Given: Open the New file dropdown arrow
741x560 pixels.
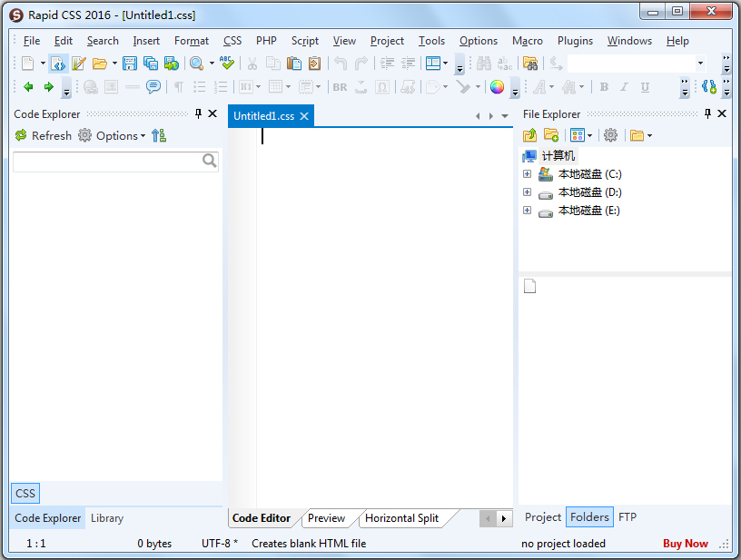Looking at the screenshot, I should tap(43, 64).
